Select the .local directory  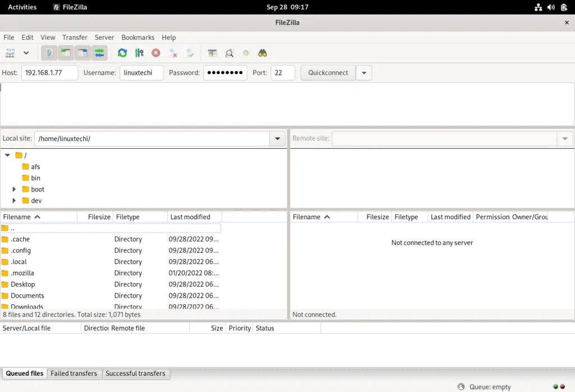111,262
